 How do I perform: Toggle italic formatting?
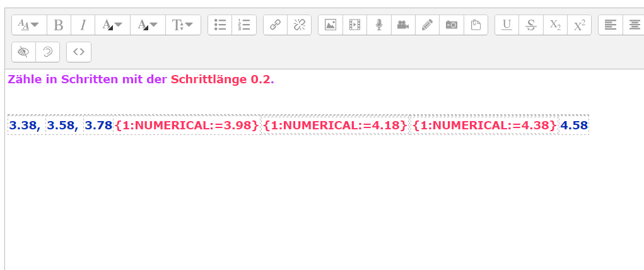(x=83, y=25)
